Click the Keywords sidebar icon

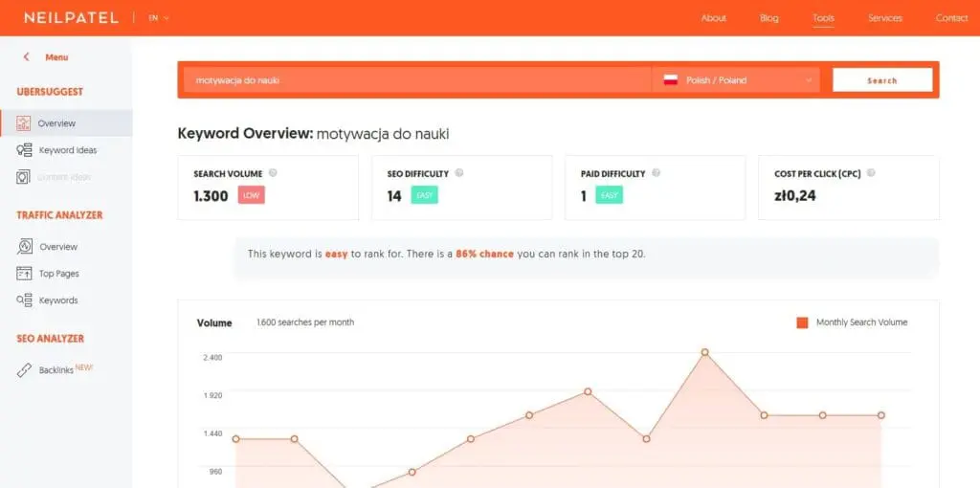[24, 299]
